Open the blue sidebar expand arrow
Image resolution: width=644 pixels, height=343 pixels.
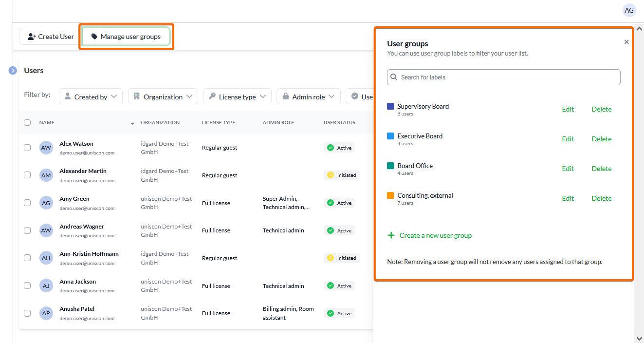(x=12, y=70)
